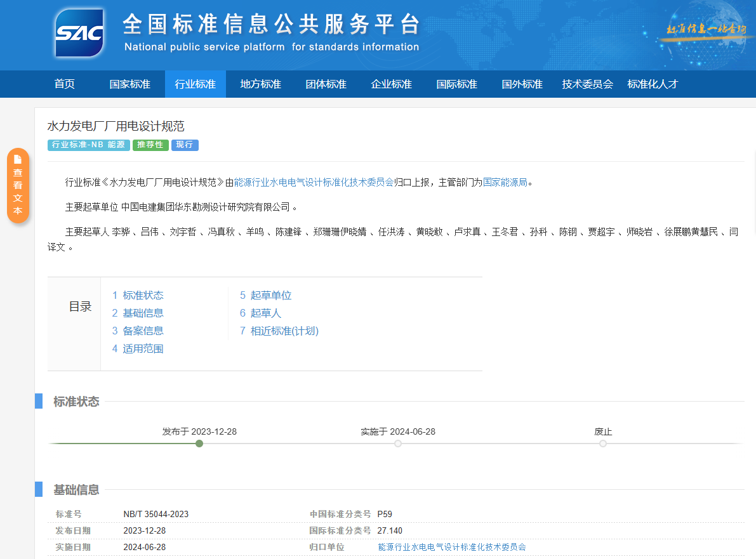756x559 pixels.
Task: Click the SAC logo icon
Action: (x=79, y=33)
